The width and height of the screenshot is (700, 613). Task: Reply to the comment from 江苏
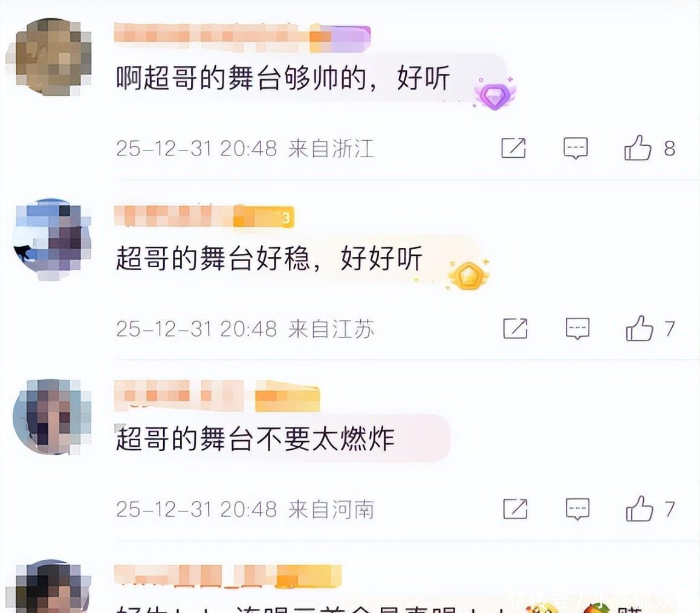pyautogui.click(x=577, y=329)
